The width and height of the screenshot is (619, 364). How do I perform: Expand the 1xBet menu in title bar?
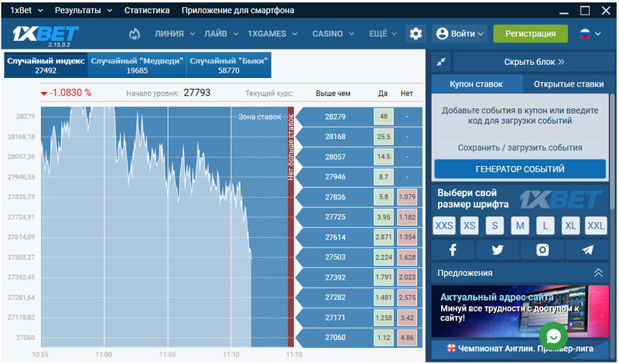point(26,10)
